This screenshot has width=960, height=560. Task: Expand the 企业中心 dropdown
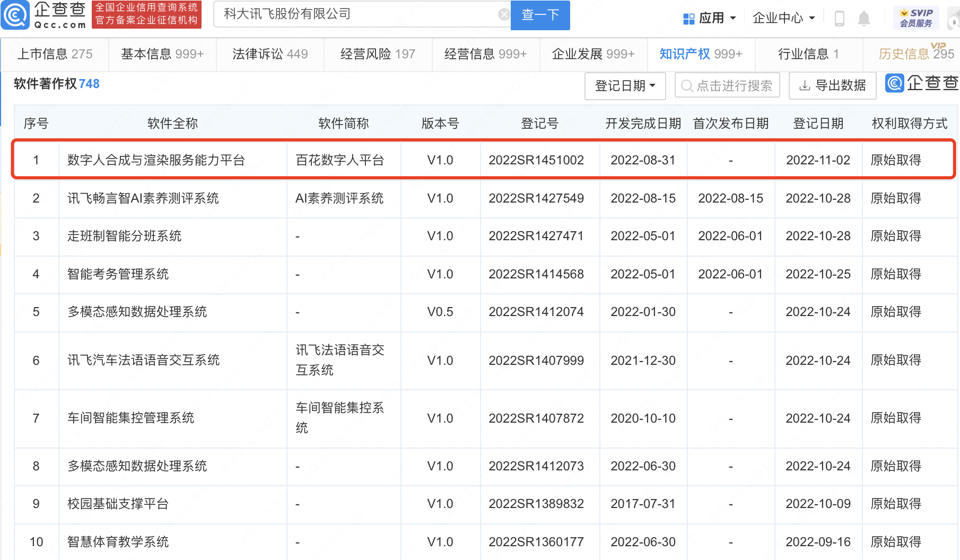(783, 19)
